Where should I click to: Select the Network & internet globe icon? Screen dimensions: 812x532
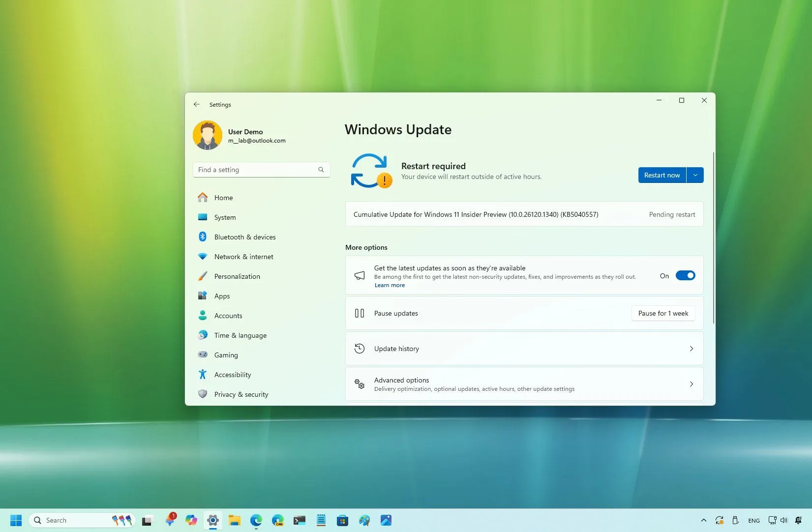click(x=203, y=256)
